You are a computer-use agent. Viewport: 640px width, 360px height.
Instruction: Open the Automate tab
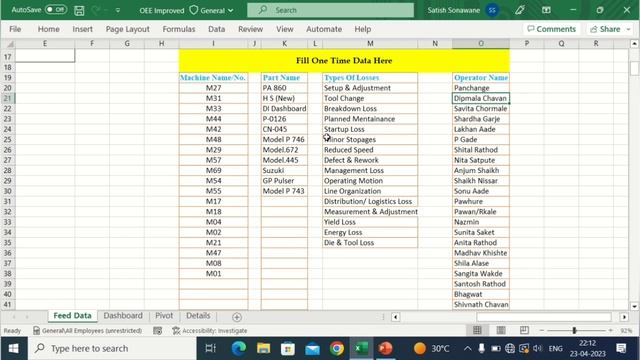[x=324, y=29]
